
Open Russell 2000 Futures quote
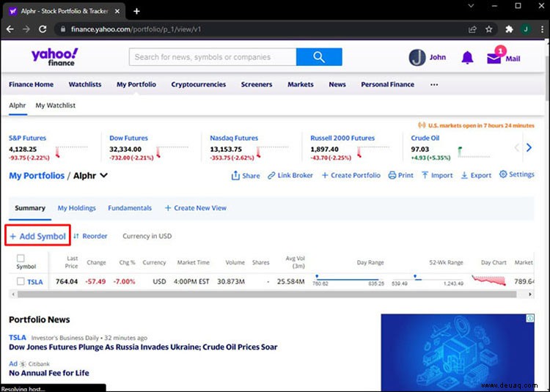342,138
